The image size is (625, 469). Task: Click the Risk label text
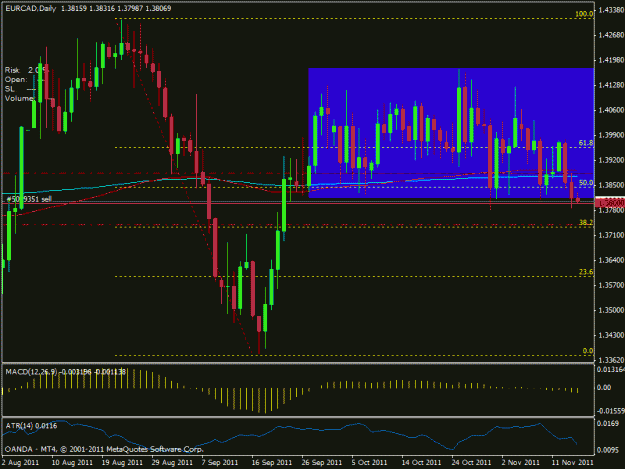click(x=12, y=70)
